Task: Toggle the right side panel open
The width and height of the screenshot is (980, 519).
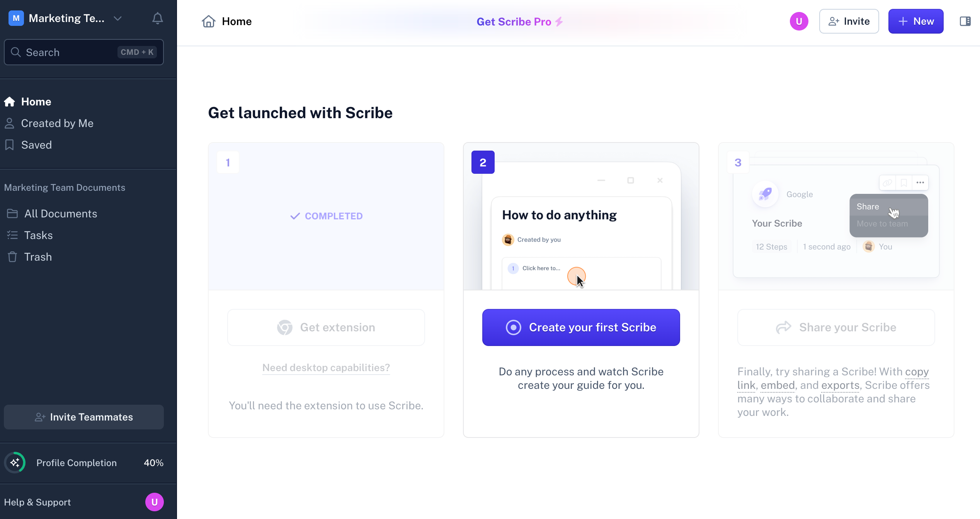Action: tap(966, 21)
